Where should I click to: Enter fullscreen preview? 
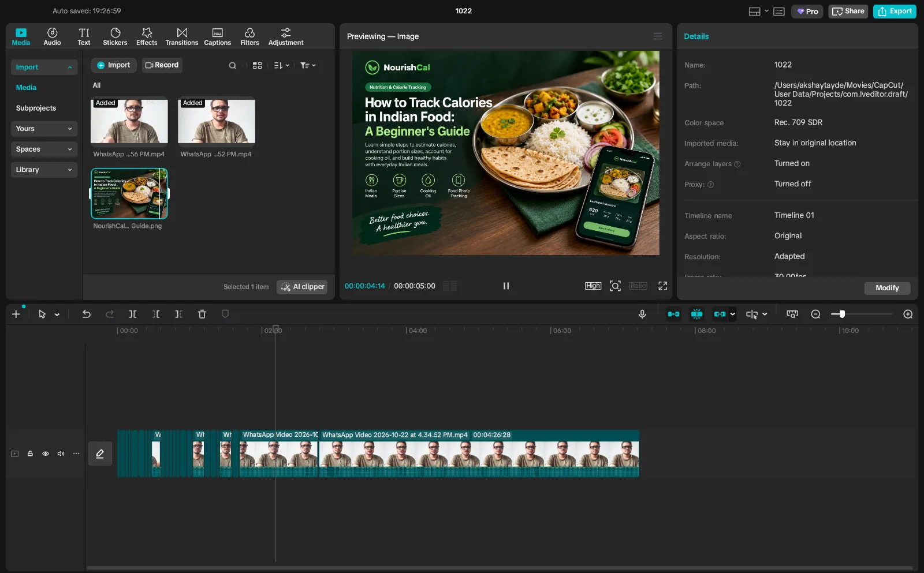[x=662, y=286]
